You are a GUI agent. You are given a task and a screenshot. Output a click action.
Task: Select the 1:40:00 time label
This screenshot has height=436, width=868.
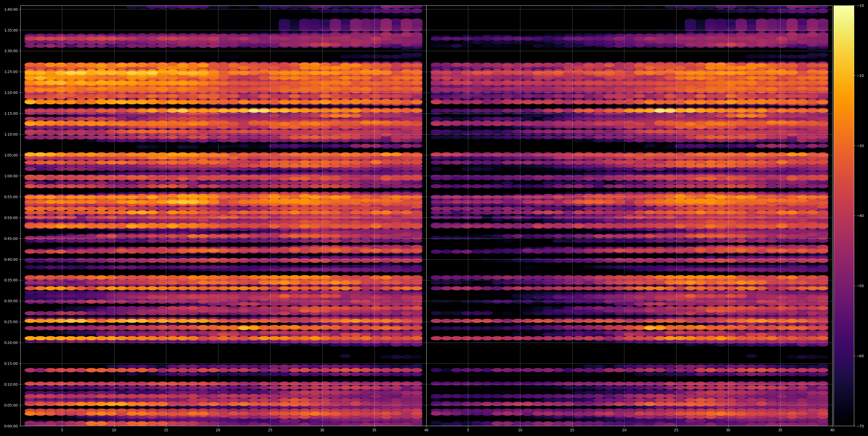(x=11, y=9)
